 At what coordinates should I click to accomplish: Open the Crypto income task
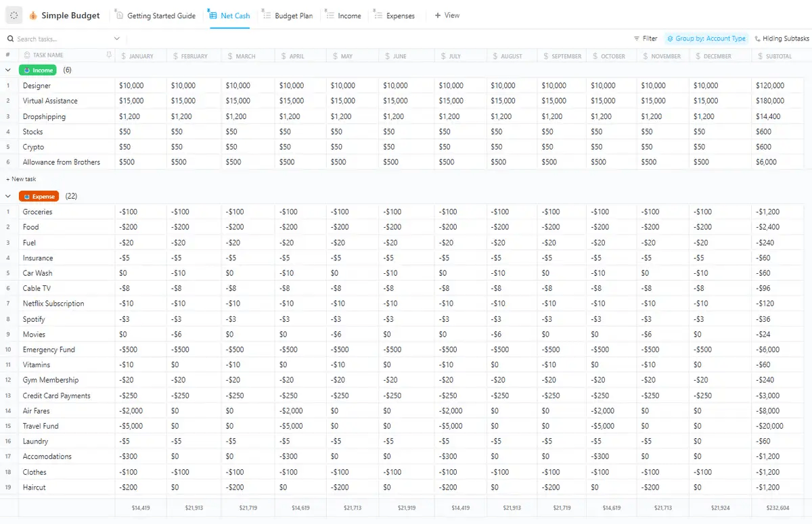tap(33, 147)
